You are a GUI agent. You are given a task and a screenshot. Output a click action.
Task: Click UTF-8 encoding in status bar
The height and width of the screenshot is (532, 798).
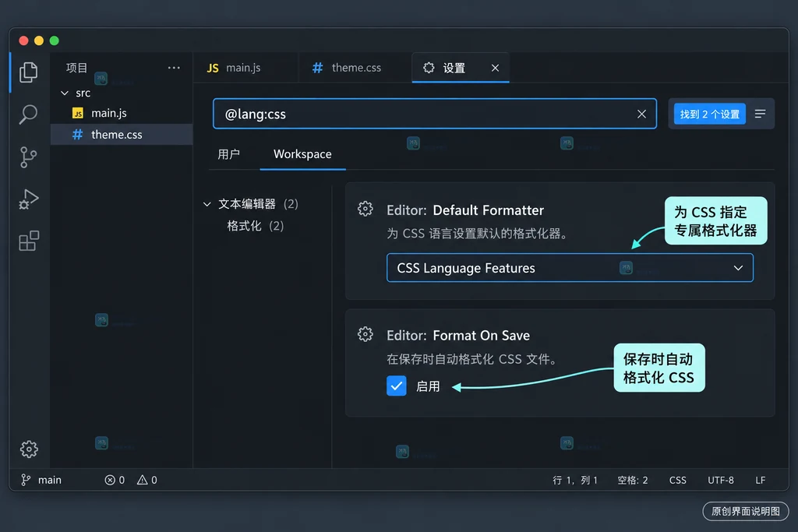point(721,480)
